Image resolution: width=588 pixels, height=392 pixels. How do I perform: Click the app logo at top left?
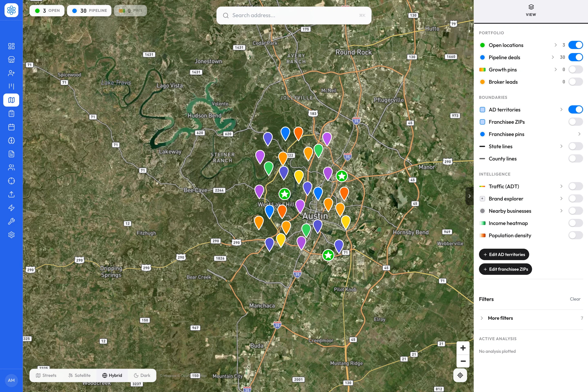pos(11,10)
